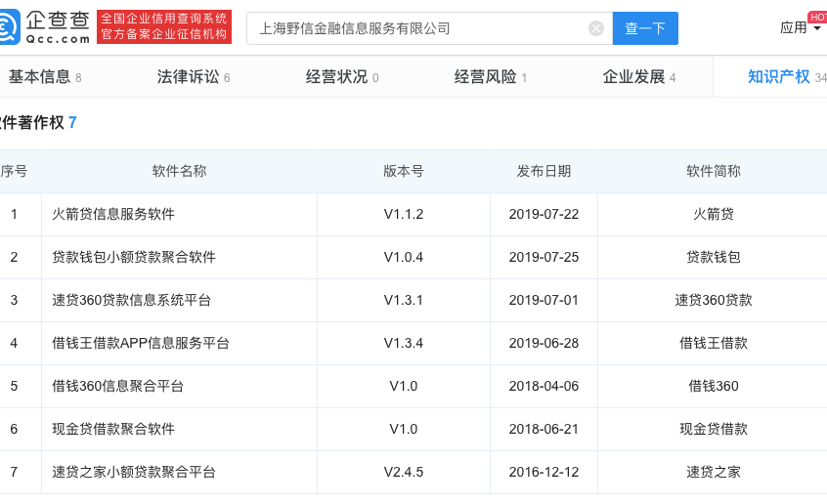This screenshot has height=504, width=827.
Task: Click the Qcc.com logo icon
Action: click(10, 26)
